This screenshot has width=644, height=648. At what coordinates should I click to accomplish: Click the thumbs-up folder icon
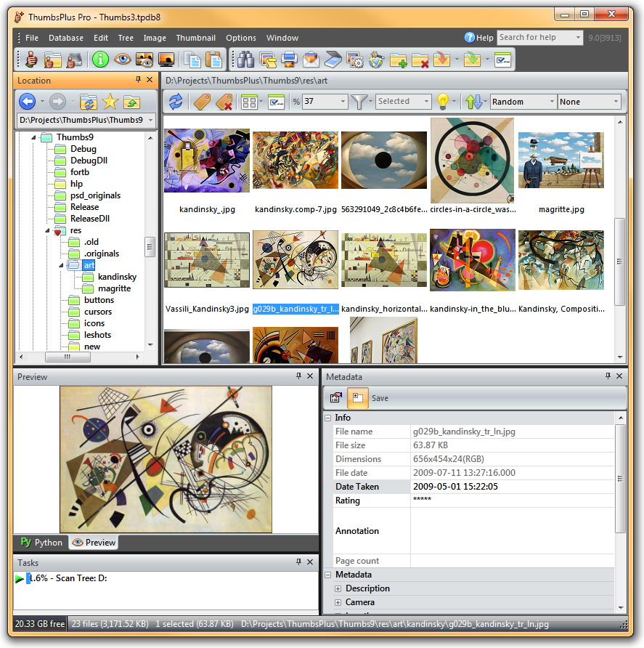(x=53, y=60)
